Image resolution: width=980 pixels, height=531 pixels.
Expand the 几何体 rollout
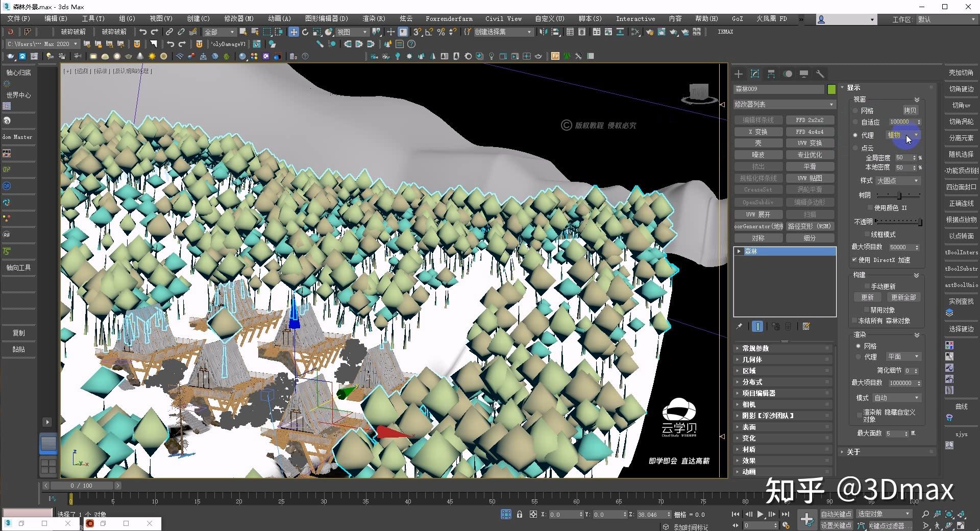point(753,359)
